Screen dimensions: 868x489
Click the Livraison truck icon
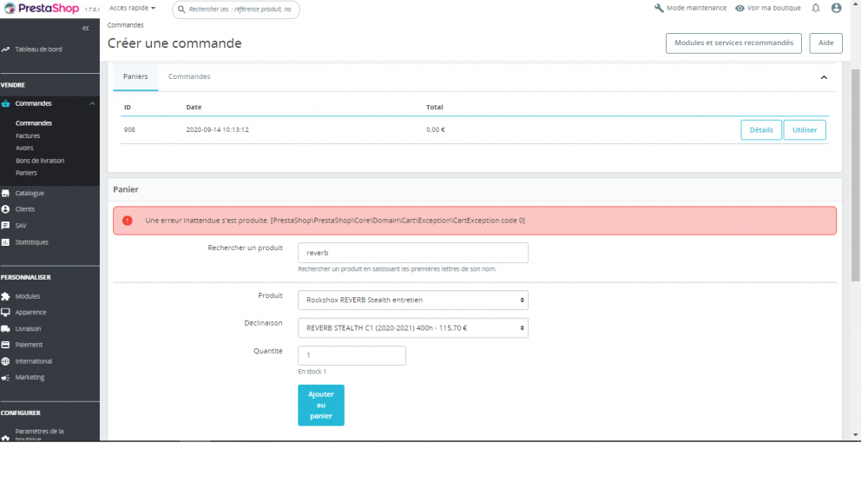(x=5, y=329)
